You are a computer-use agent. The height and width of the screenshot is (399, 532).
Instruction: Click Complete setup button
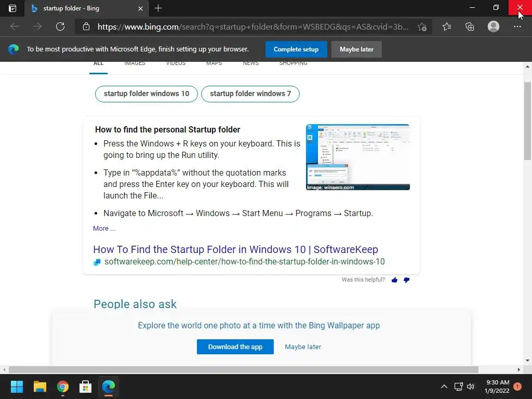[296, 49]
